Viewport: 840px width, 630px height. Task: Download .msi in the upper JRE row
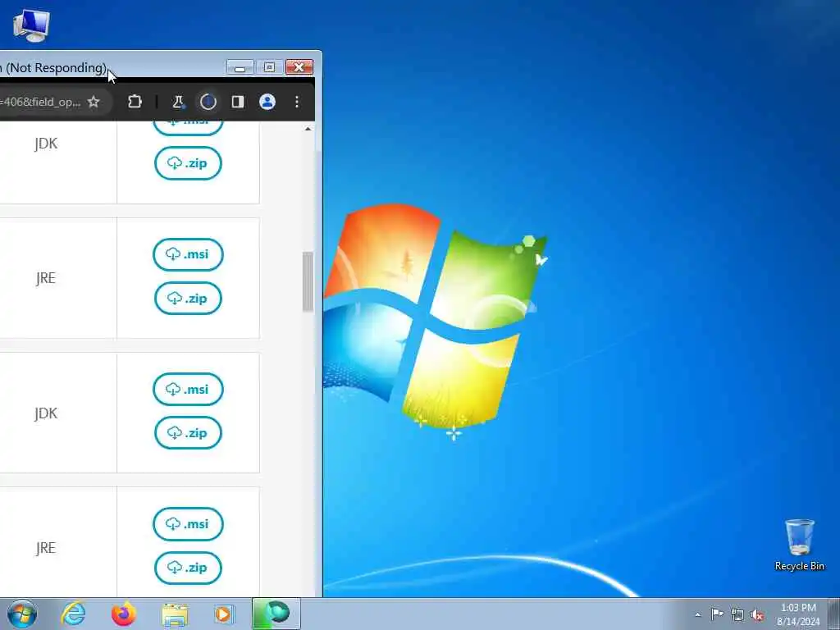(188, 254)
